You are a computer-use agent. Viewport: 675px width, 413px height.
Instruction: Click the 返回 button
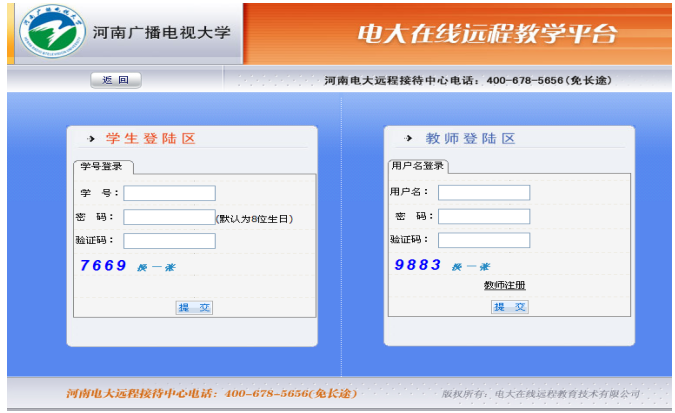coord(116,80)
